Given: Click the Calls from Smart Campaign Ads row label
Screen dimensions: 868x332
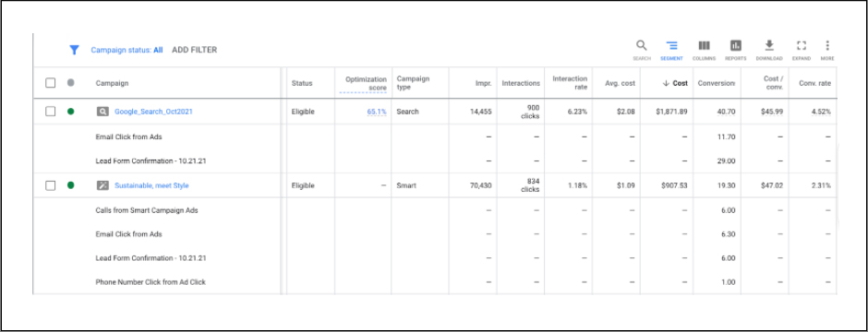Looking at the screenshot, I should (x=147, y=210).
